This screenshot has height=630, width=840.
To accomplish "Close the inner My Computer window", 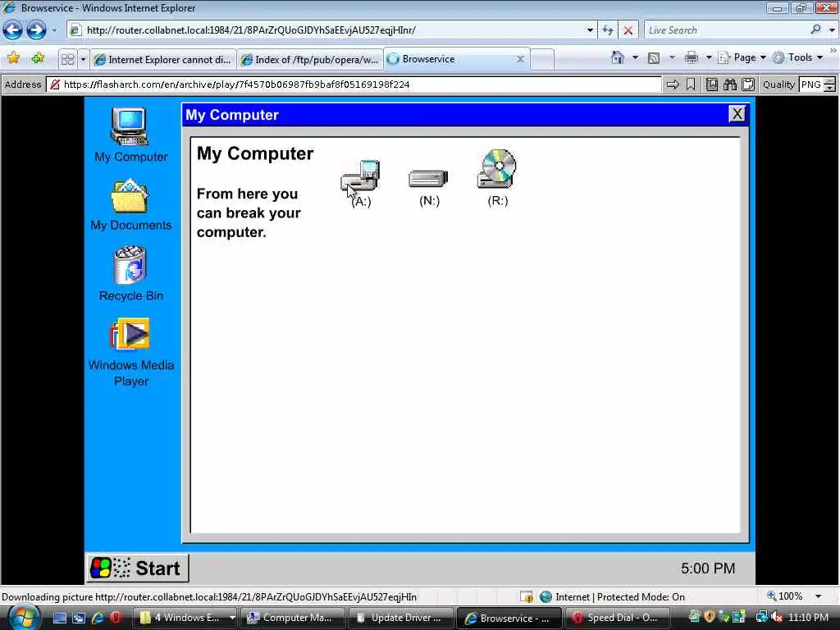I will [737, 113].
